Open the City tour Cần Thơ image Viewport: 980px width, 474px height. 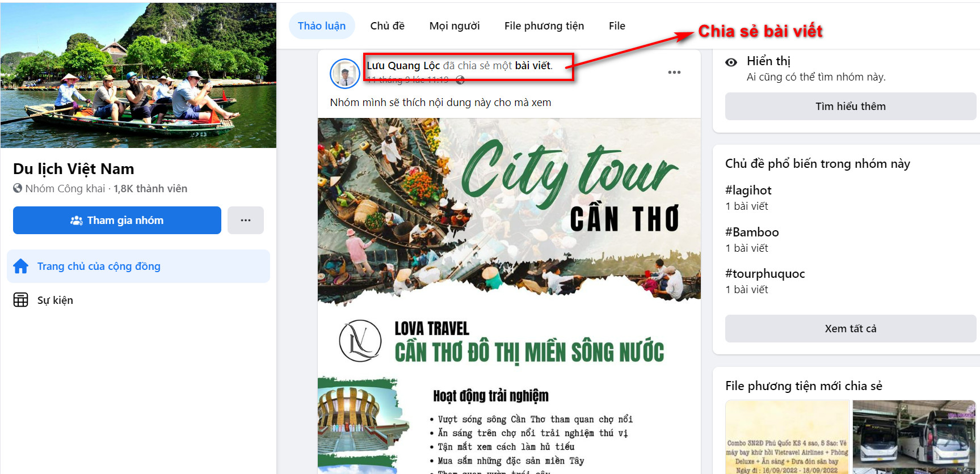(x=509, y=295)
